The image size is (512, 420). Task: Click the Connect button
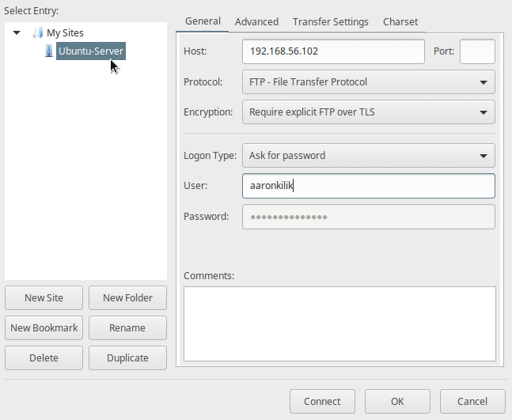(322, 401)
